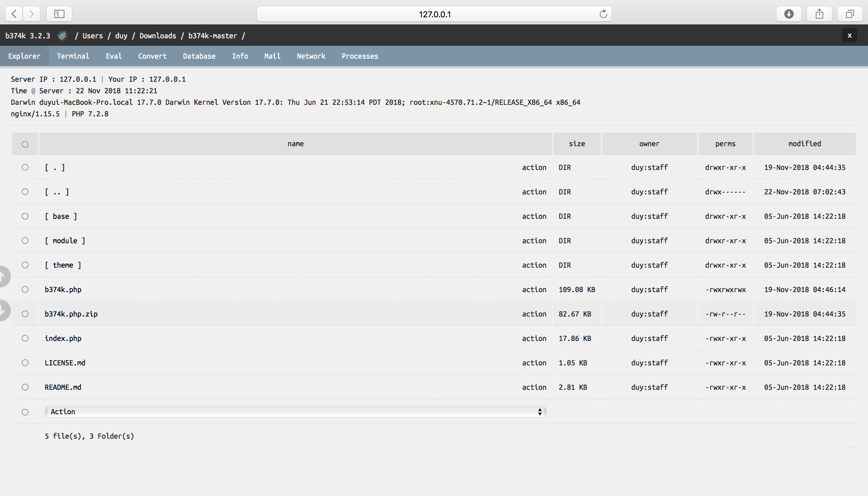The image size is (868, 496).
Task: Select the theme folder checkbox
Action: coord(25,265)
